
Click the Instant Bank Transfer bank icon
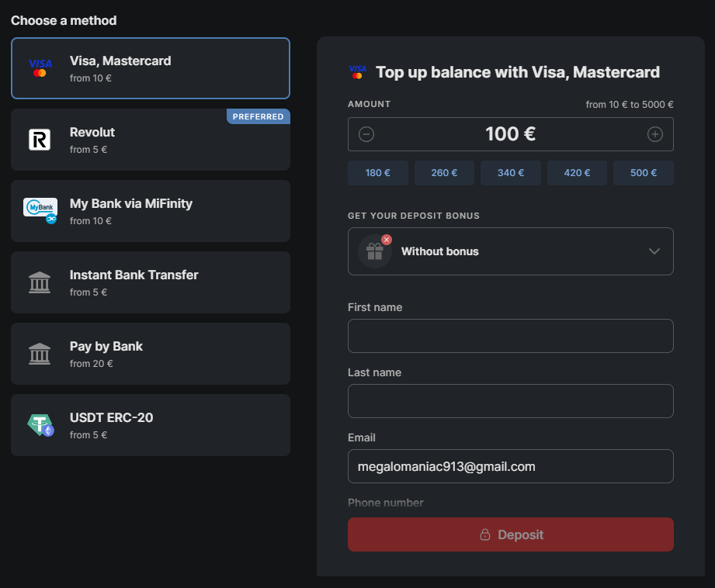click(x=40, y=282)
